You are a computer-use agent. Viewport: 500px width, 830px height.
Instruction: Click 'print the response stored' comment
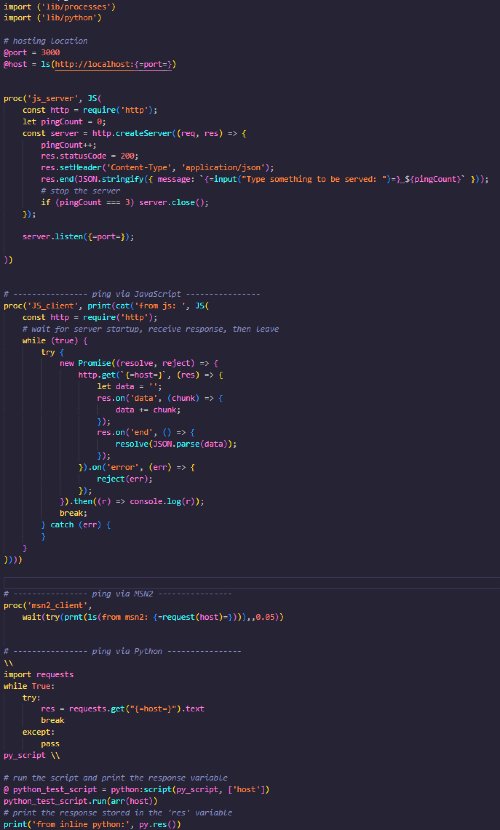pos(118,813)
